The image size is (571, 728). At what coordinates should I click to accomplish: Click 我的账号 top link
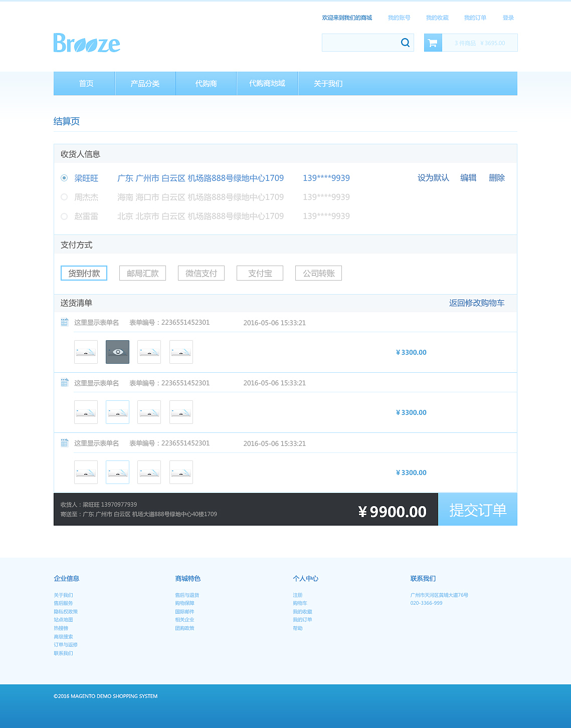point(399,18)
